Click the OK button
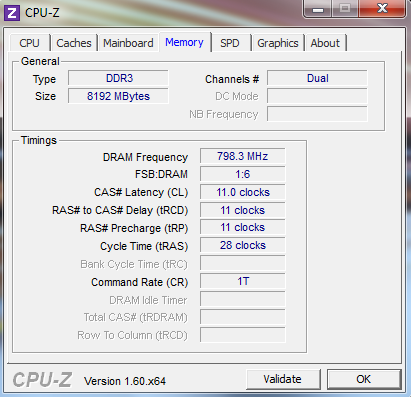Screen dimensions: 411x397 (364, 379)
